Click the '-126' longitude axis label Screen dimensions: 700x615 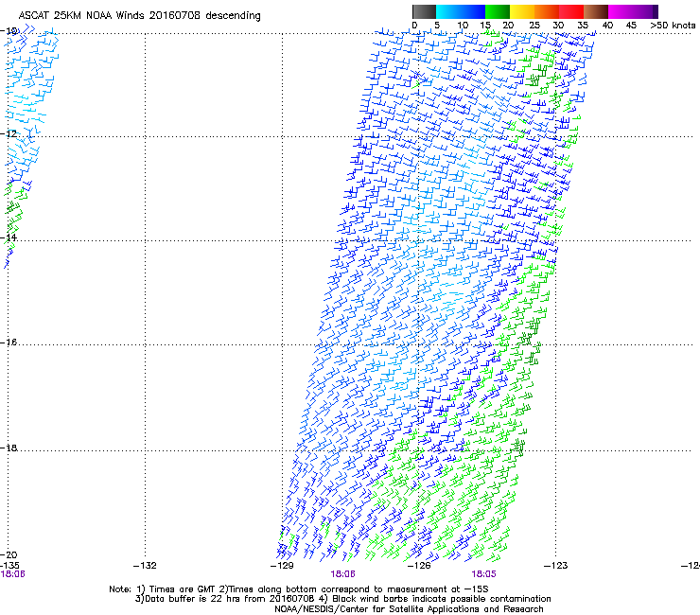point(419,566)
